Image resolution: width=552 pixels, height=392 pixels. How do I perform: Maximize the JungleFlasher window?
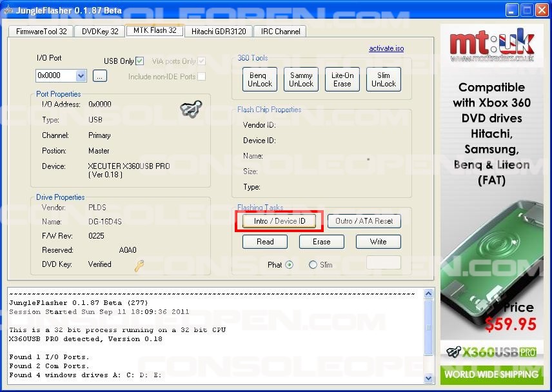[527, 10]
